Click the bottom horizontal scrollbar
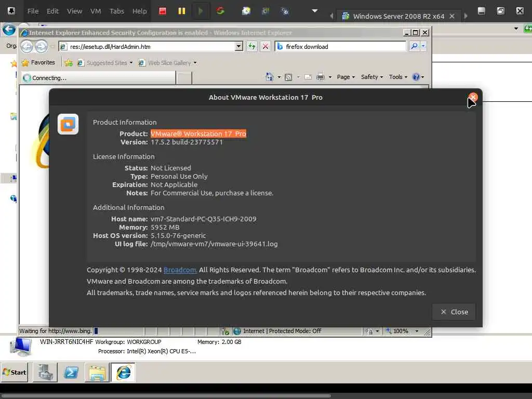532x399 pixels. [166, 395]
